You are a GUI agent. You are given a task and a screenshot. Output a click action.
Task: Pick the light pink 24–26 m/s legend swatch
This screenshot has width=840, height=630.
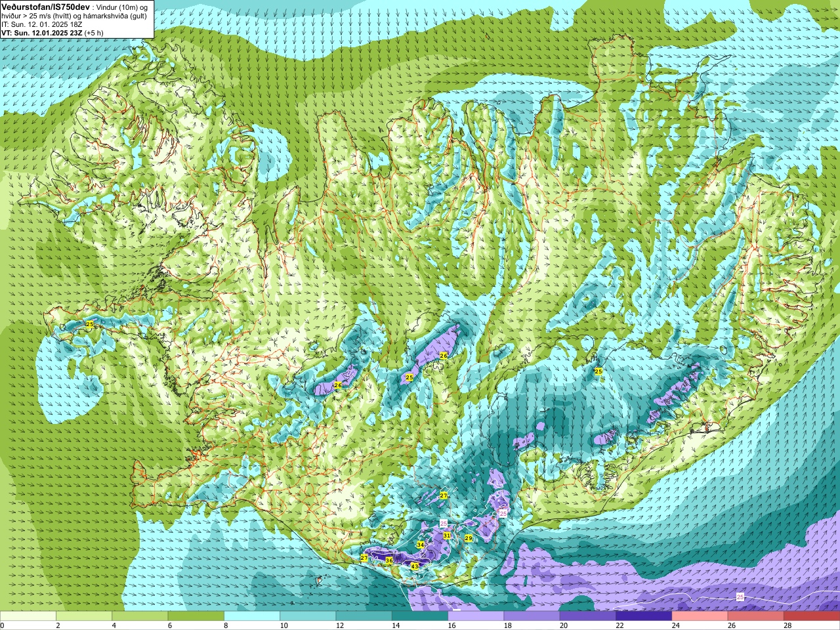[700, 616]
